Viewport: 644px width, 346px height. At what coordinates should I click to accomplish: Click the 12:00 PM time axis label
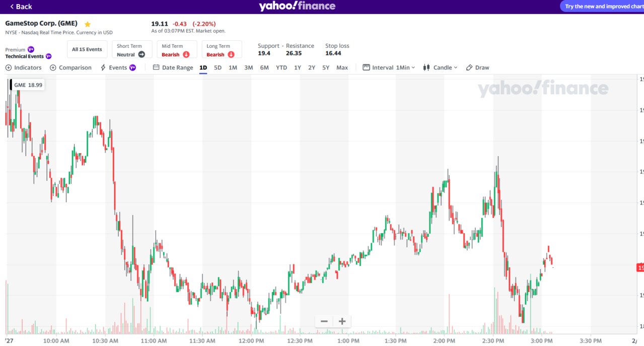coord(251,341)
